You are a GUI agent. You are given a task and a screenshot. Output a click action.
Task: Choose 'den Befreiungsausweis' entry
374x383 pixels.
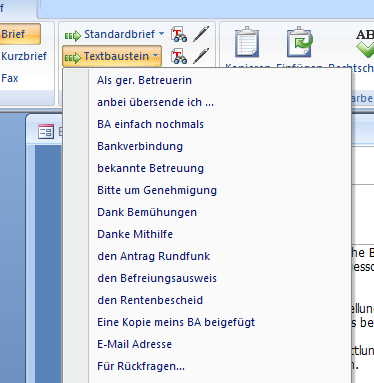(x=207, y=278)
